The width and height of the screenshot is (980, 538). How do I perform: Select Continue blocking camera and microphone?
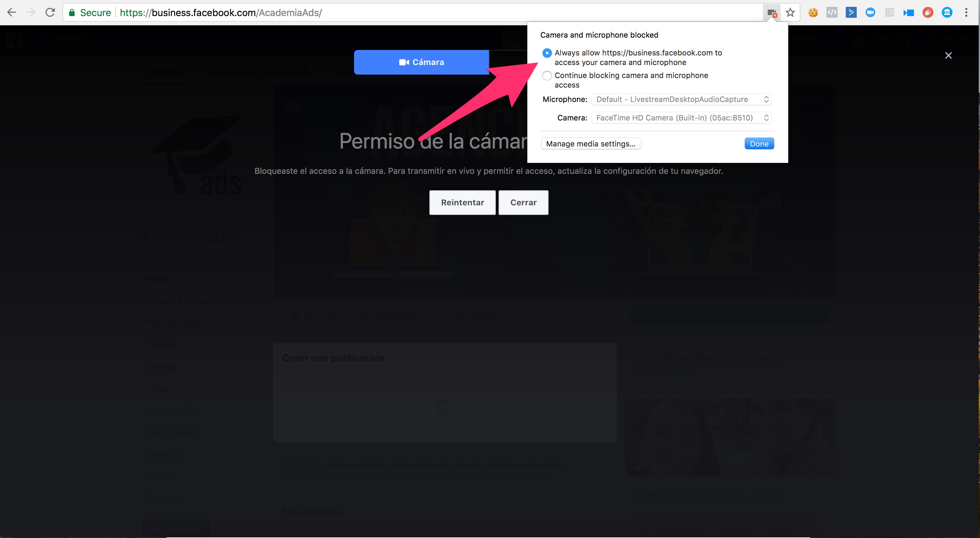point(547,76)
